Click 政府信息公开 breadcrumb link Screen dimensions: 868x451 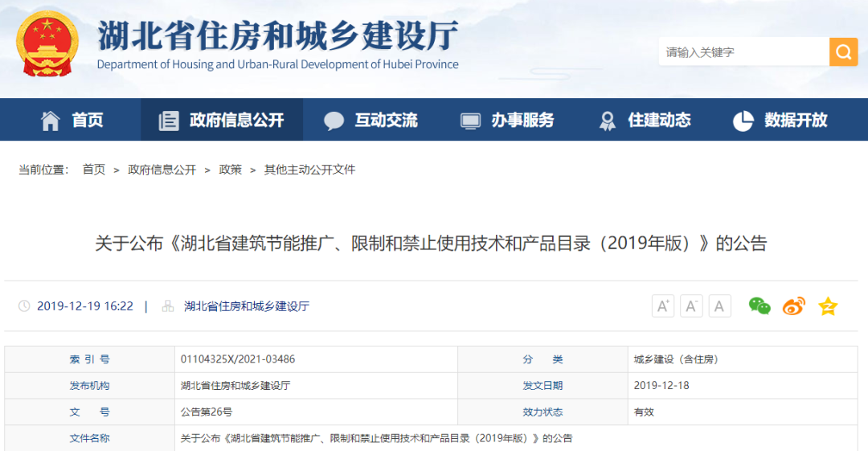tap(162, 170)
